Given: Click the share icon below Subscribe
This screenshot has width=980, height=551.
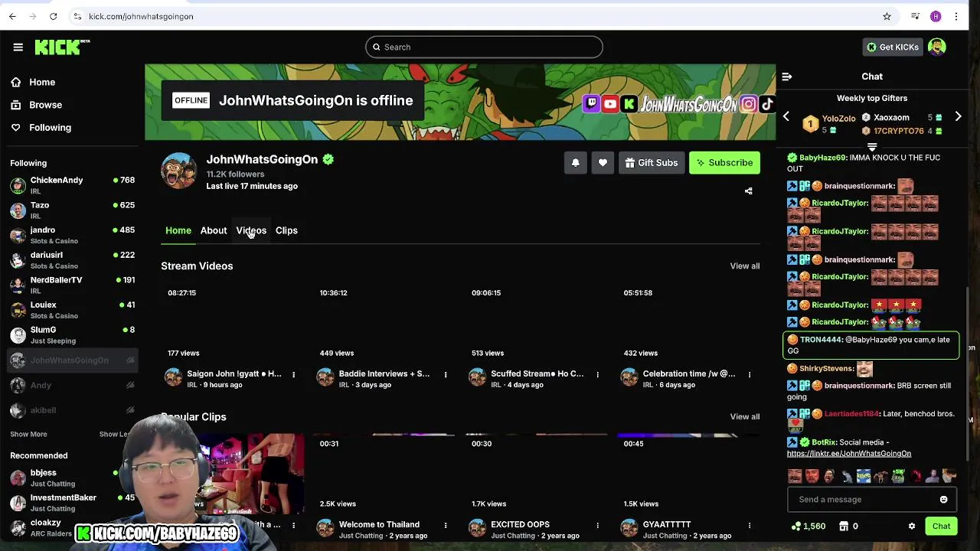Looking at the screenshot, I should click(748, 191).
